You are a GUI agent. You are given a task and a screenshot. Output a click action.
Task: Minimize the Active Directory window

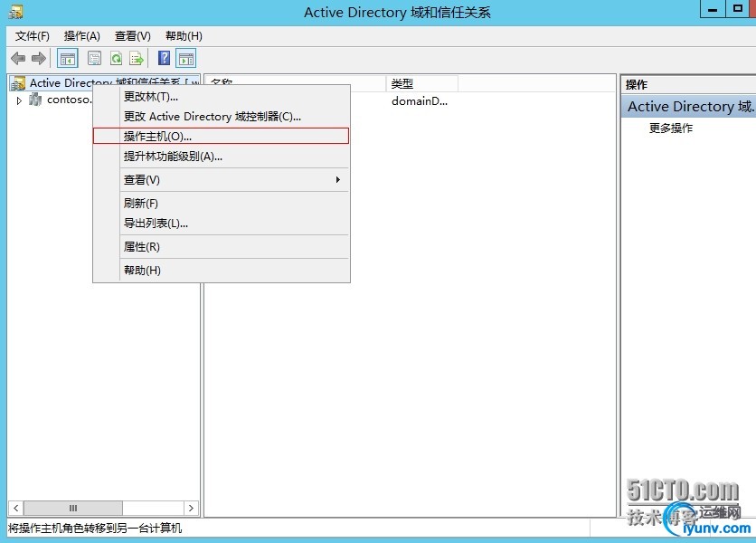pos(713,10)
